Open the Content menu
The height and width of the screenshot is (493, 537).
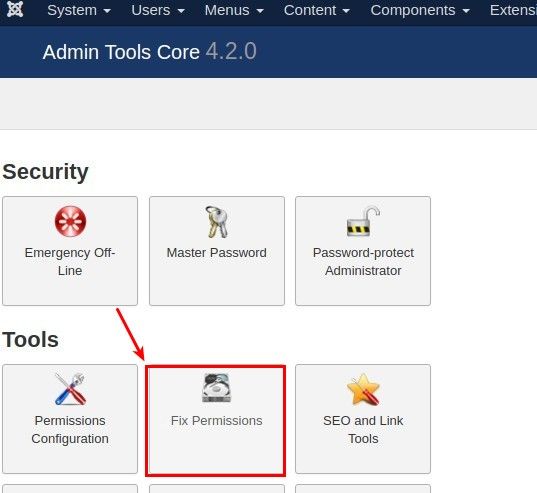tap(317, 10)
